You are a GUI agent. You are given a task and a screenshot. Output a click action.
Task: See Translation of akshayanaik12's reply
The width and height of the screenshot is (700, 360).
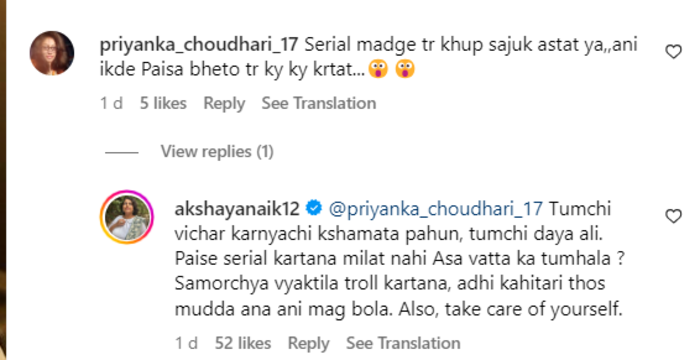pyautogui.click(x=403, y=343)
